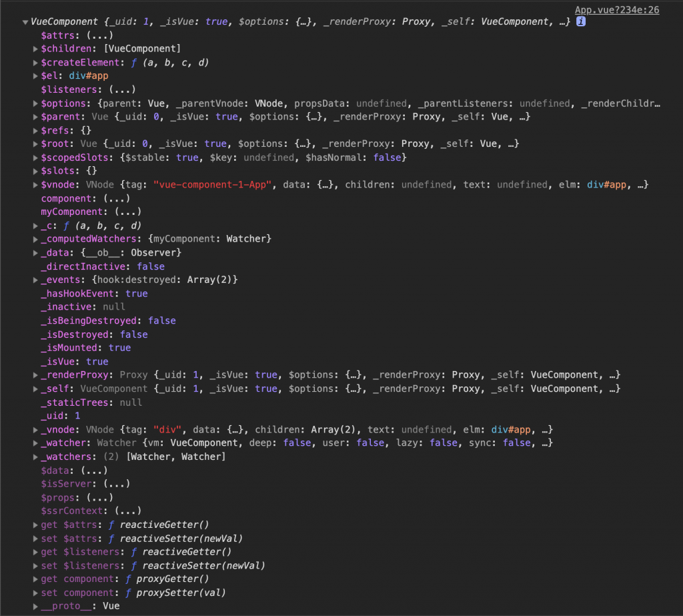Expand the $createElement function
The height and width of the screenshot is (616, 683).
tap(35, 63)
